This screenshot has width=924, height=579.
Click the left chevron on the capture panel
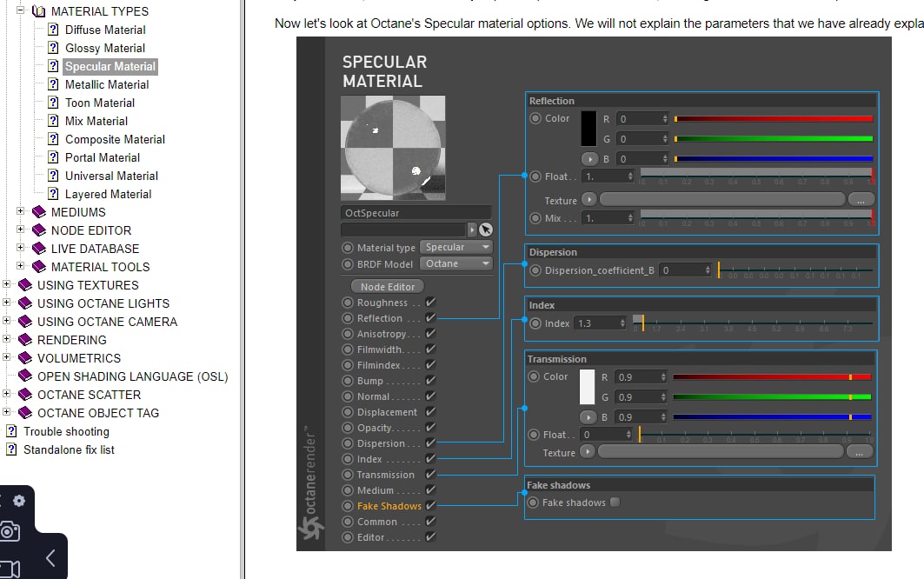[x=50, y=558]
